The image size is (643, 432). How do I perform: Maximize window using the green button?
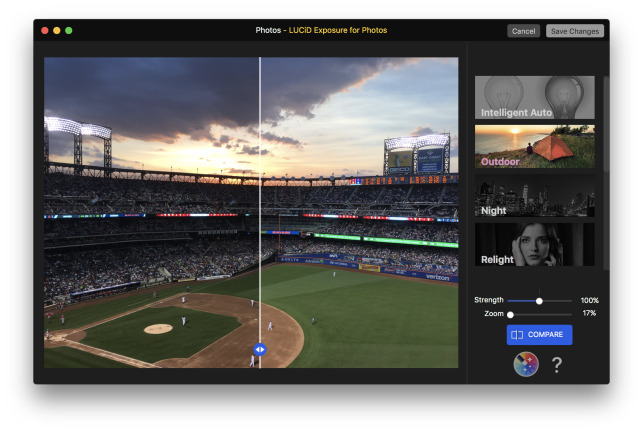click(x=69, y=31)
